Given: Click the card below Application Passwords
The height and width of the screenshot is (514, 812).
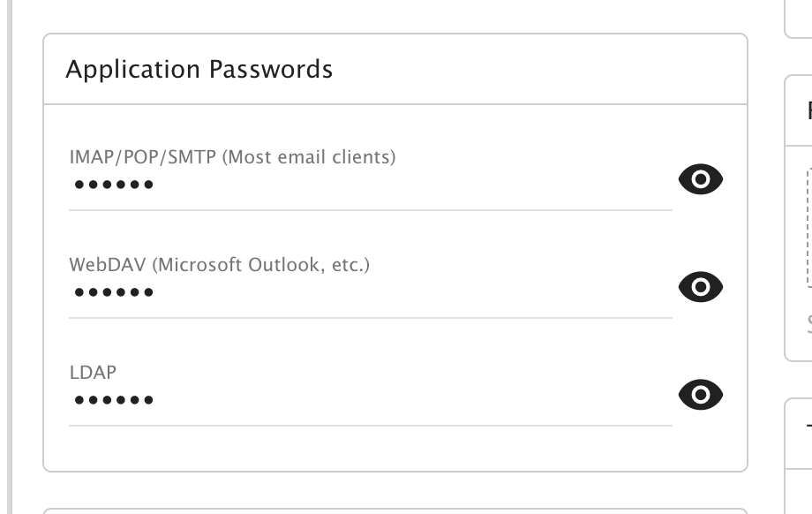Looking at the screenshot, I should [395, 511].
